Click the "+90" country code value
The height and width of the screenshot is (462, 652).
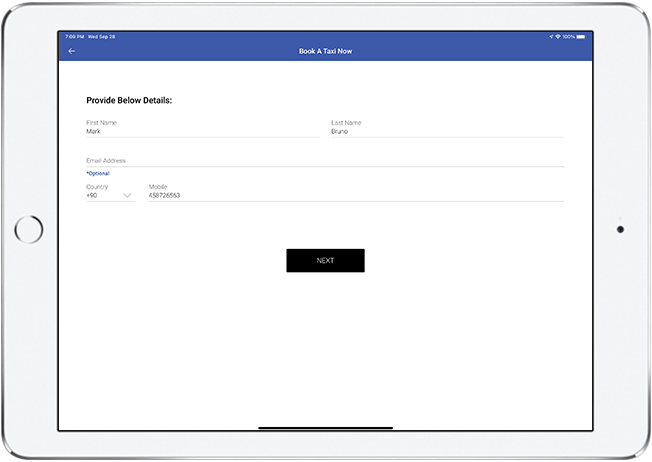pos(91,195)
